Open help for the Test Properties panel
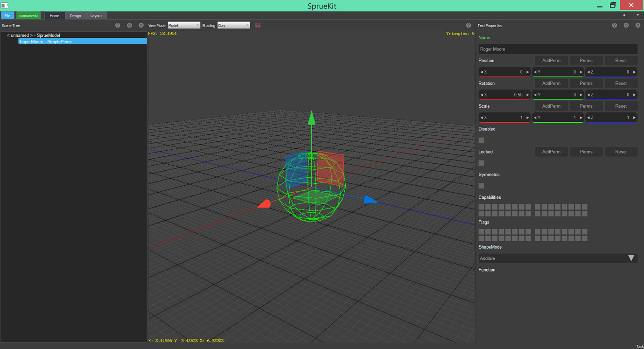This screenshot has height=349, width=644. (614, 25)
